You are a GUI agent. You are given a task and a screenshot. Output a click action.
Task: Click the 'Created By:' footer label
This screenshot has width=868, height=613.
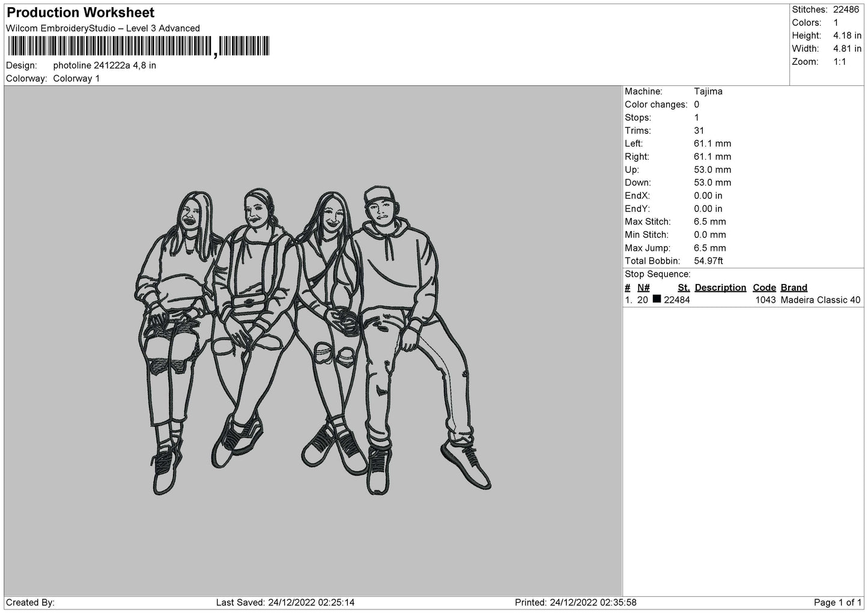(30, 602)
